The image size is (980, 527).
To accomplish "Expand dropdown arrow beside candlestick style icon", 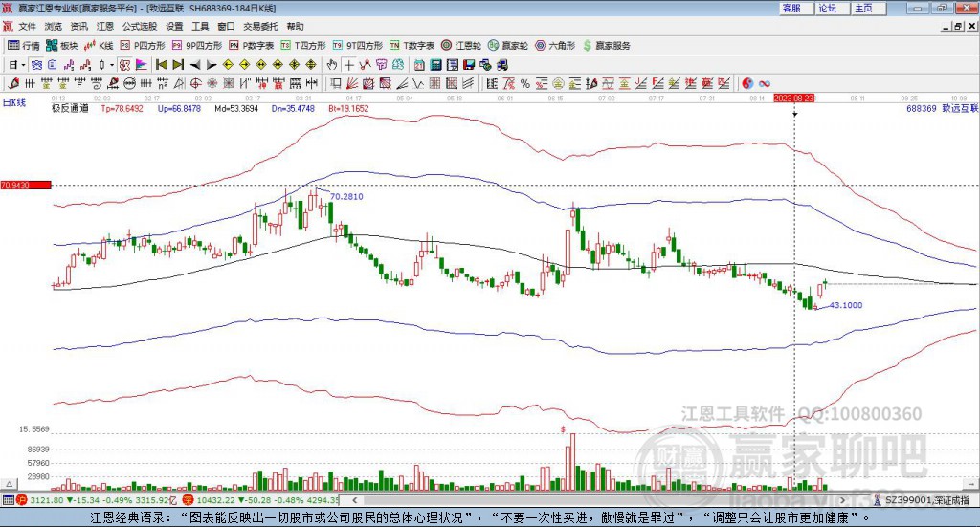I will [x=112, y=65].
